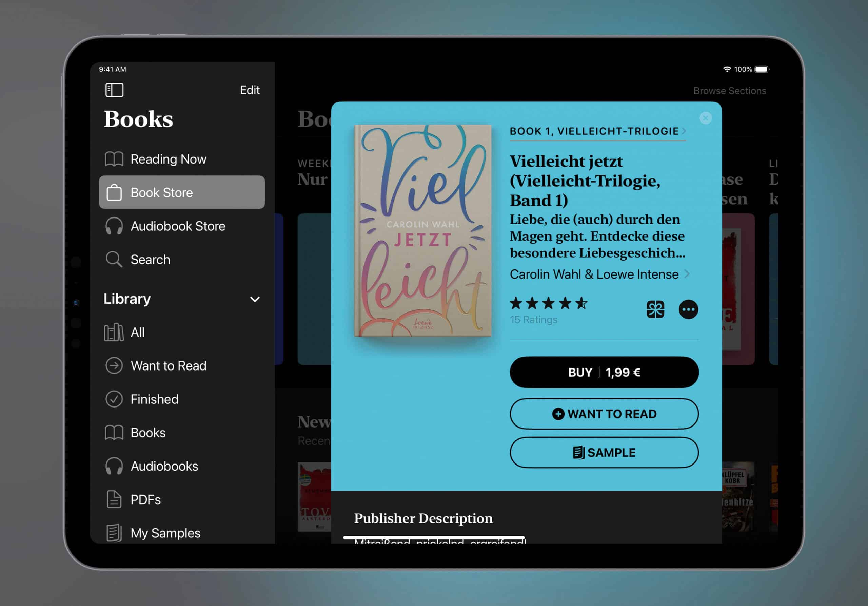Viewport: 868px width, 606px height.
Task: Open the Finished collection
Action: pos(182,399)
